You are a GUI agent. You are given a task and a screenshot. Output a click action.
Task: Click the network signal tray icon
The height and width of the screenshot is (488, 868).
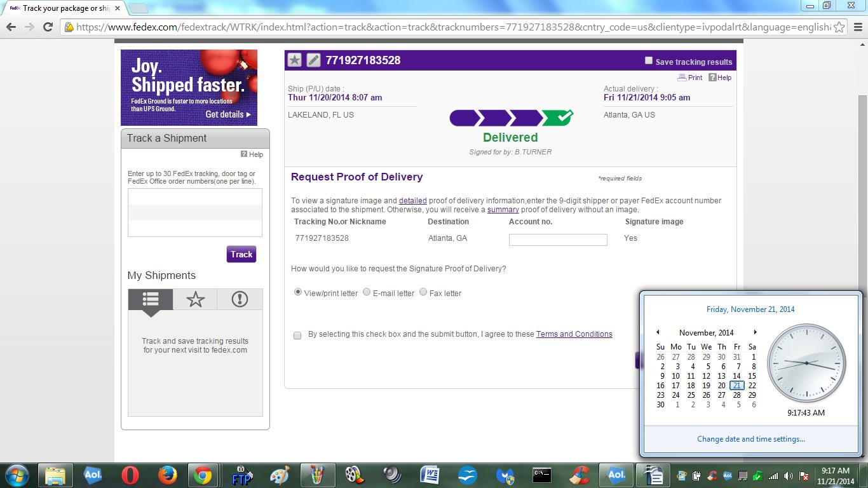pyautogui.click(x=773, y=476)
